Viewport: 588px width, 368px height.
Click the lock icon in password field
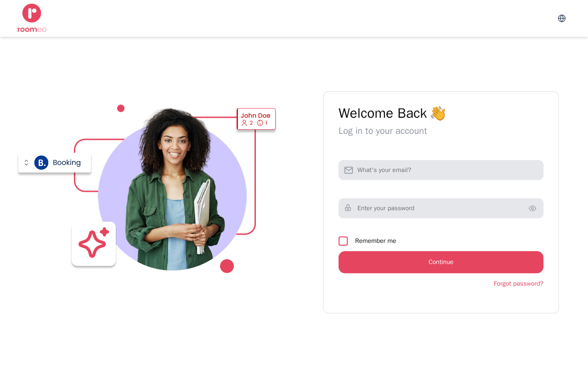(348, 208)
